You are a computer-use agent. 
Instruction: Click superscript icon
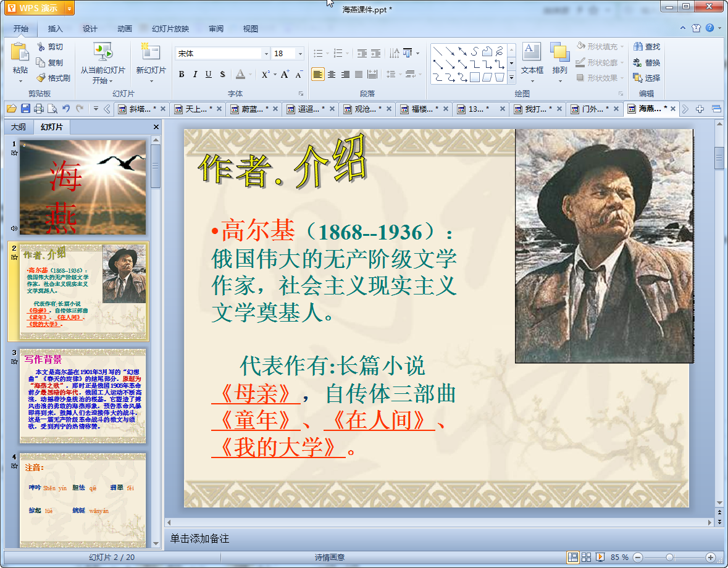click(265, 74)
